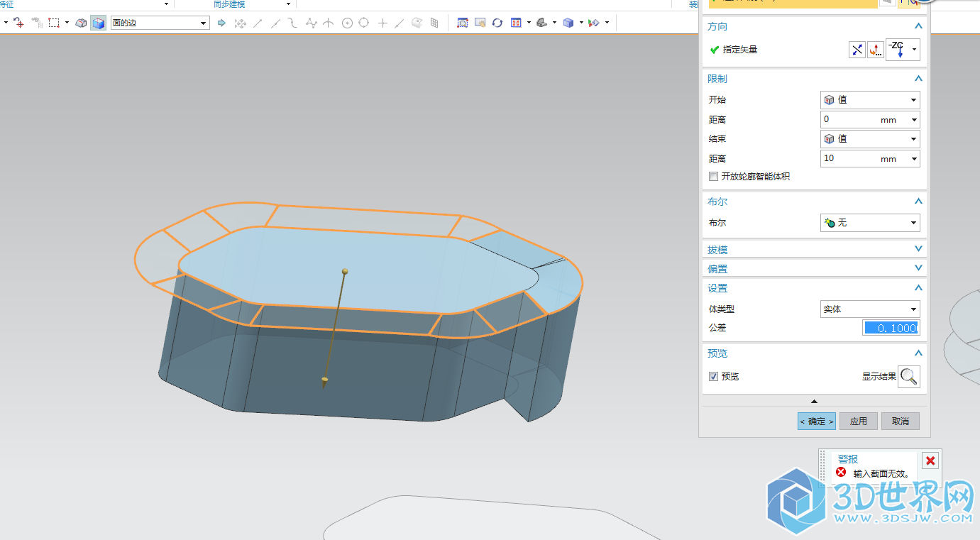
Task: Click the 显示结果 magnifier icon
Action: click(909, 377)
